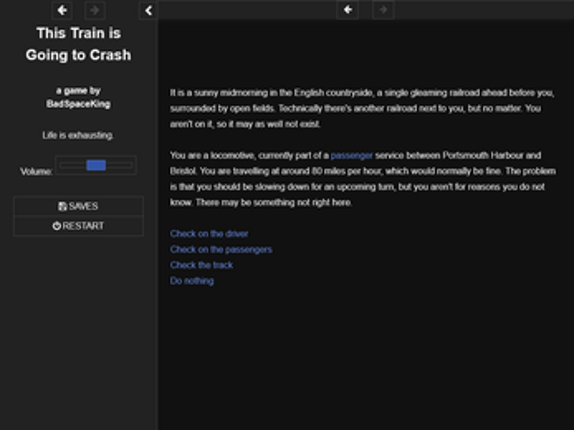Go back using the sidebar left arrow
This screenshot has height=430, width=574.
[62, 10]
